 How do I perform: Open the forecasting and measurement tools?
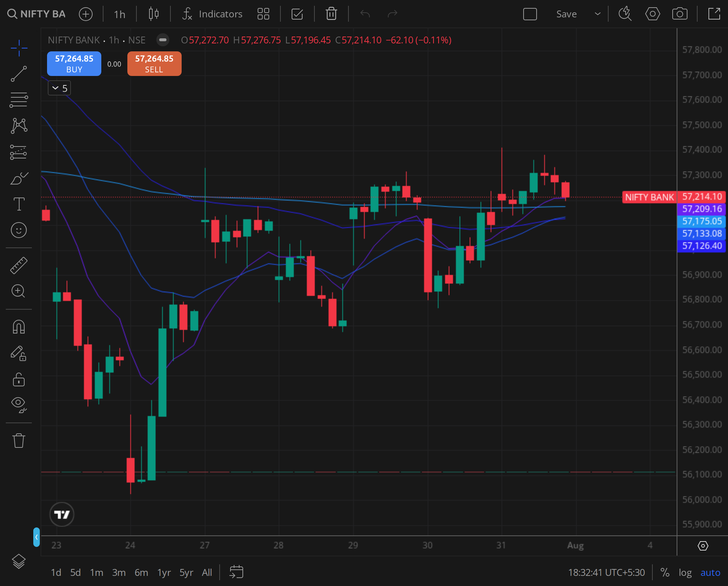(x=19, y=152)
